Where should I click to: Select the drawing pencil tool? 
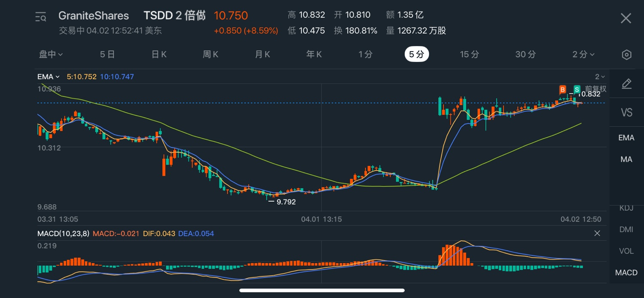coord(626,84)
